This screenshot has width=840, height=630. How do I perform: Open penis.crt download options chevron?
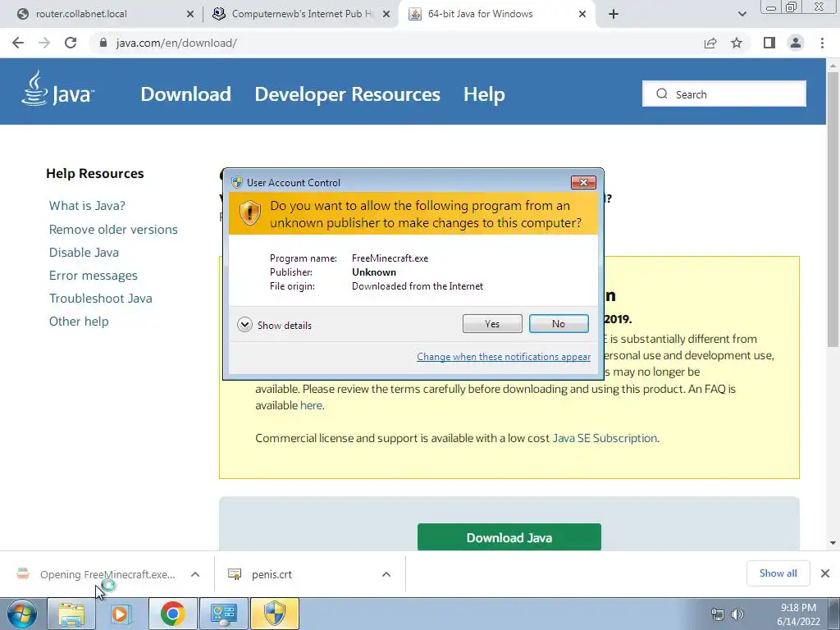pos(386,574)
